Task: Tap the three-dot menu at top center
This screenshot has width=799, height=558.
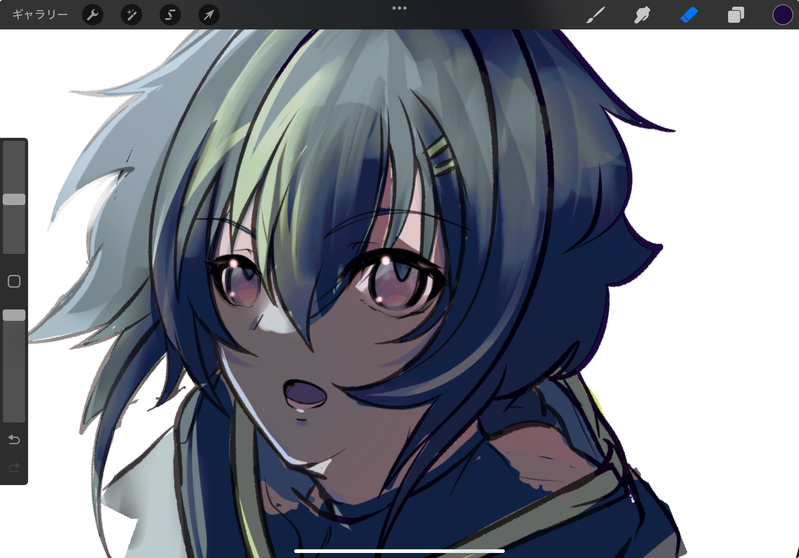Action: click(x=400, y=8)
